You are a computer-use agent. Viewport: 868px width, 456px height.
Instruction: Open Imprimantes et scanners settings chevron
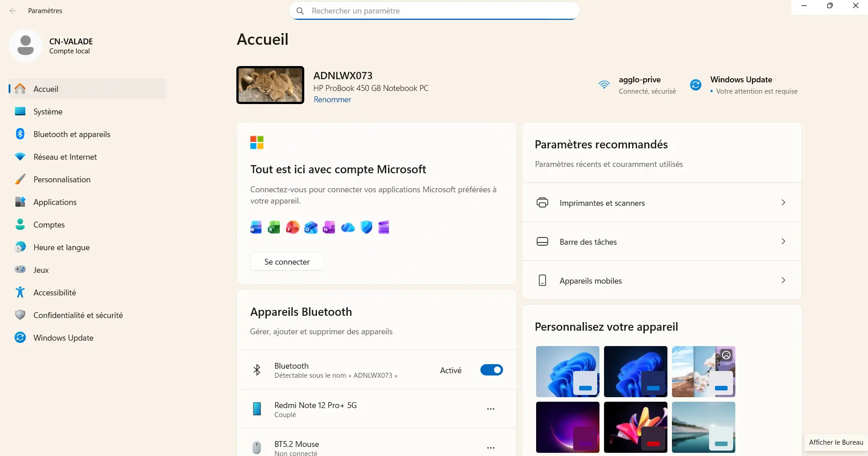pos(783,203)
